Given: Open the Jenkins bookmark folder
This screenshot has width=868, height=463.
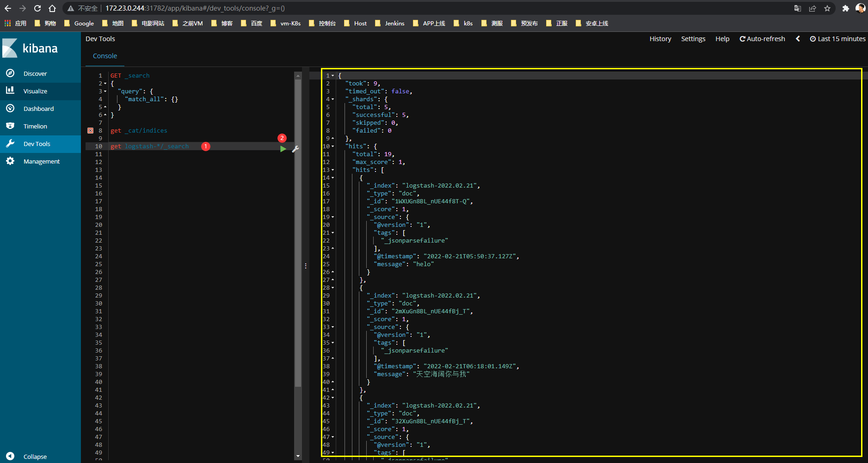Looking at the screenshot, I should point(389,23).
